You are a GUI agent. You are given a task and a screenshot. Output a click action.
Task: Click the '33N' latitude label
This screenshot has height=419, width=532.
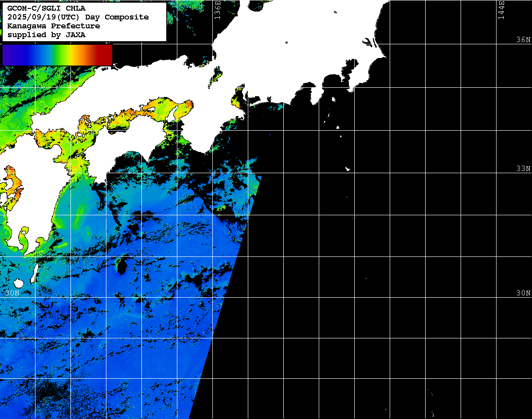(x=523, y=169)
